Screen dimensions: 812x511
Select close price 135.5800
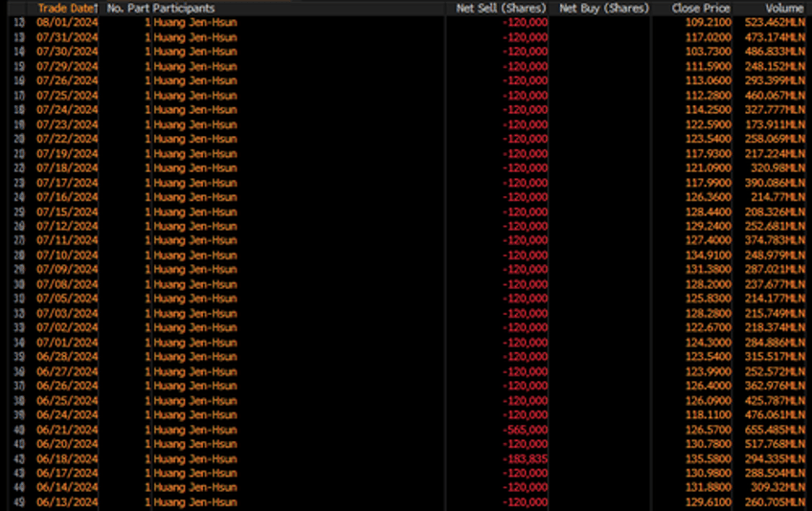click(709, 458)
